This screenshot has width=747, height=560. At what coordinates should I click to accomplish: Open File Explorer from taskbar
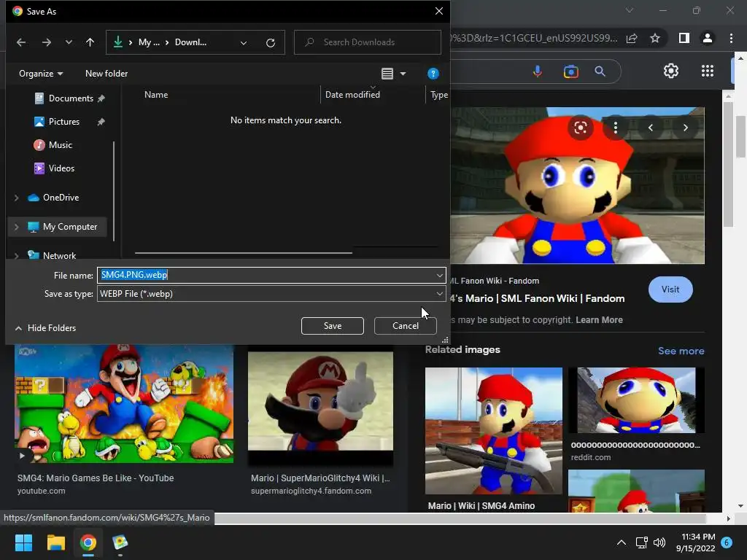pos(55,542)
